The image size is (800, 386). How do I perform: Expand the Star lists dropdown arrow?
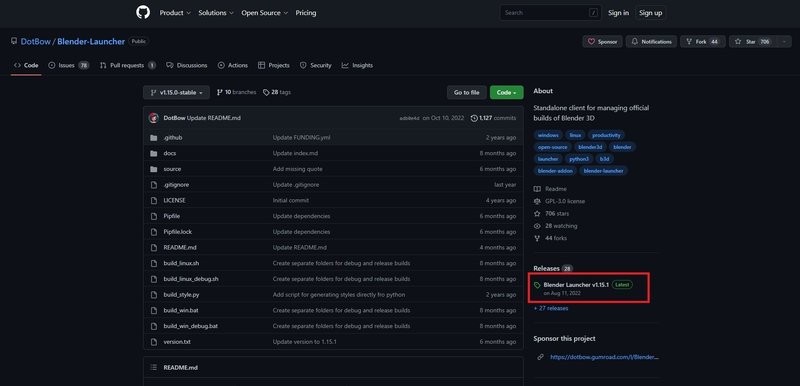tap(783, 42)
